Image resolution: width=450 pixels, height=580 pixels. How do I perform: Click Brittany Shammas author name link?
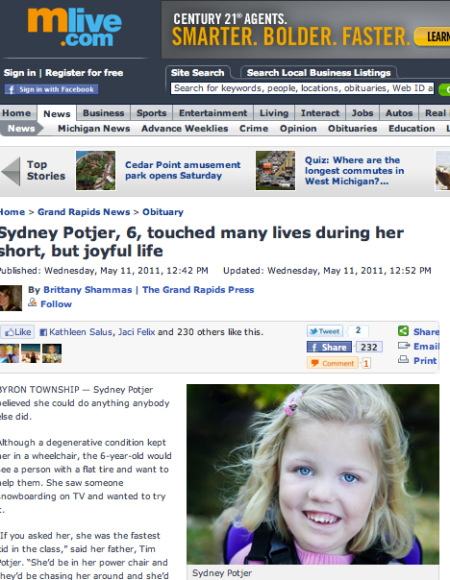(88, 290)
